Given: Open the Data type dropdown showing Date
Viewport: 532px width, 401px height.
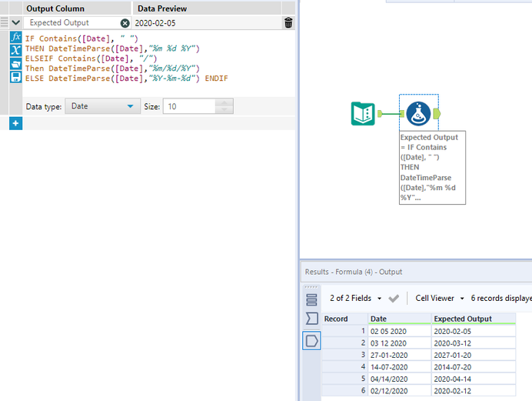Looking at the screenshot, I should pyautogui.click(x=101, y=106).
